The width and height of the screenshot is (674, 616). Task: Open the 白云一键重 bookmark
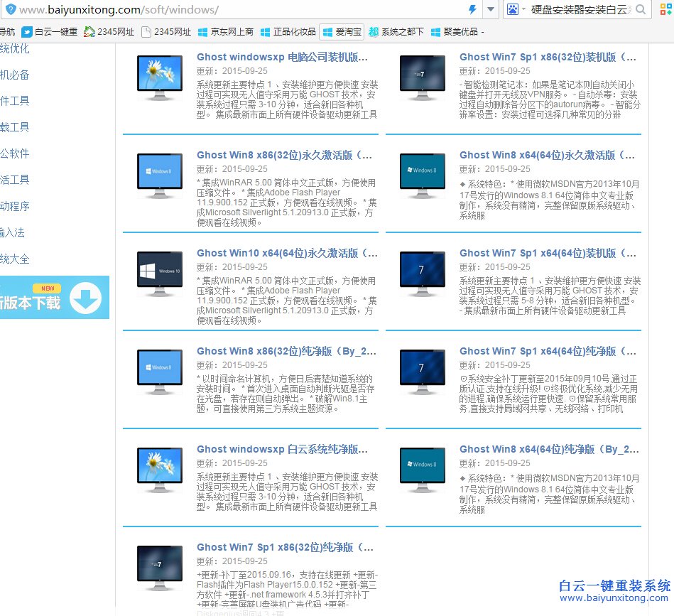click(x=50, y=32)
